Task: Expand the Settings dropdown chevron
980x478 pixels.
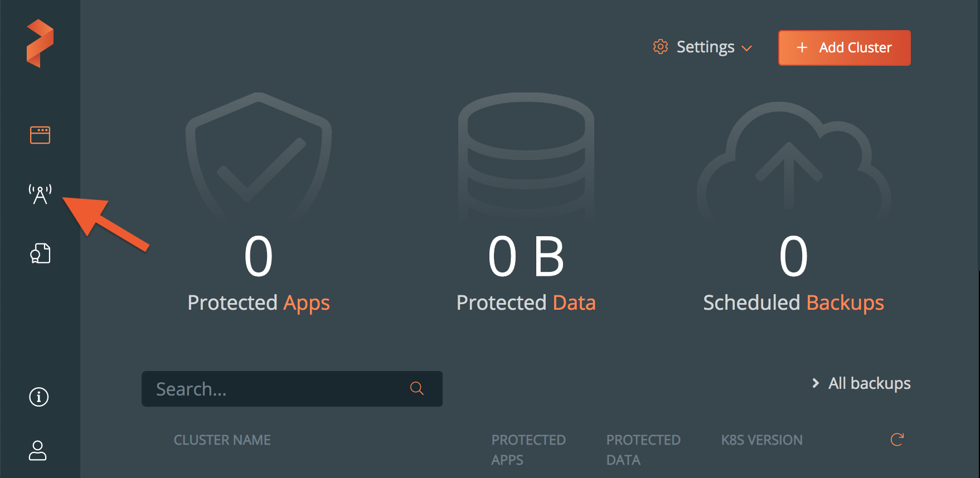Action: click(x=747, y=48)
